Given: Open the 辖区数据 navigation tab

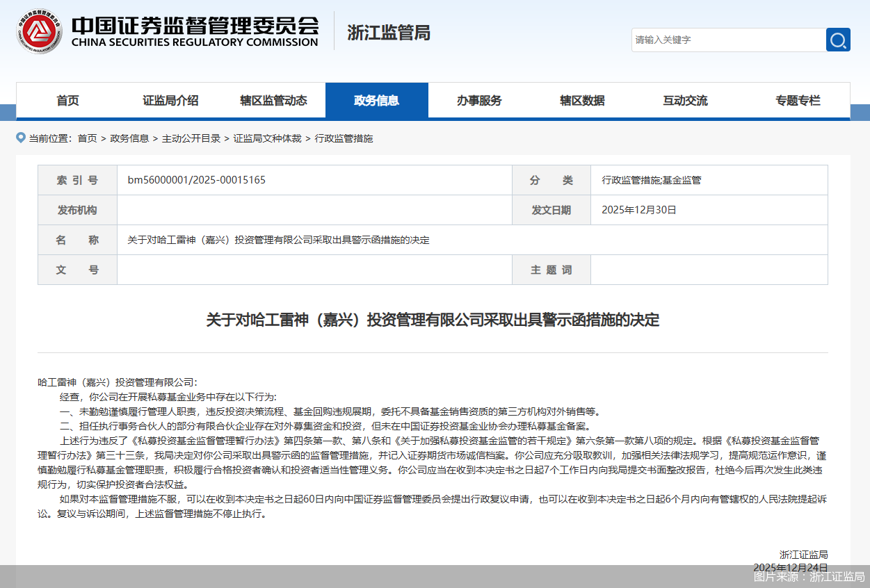Looking at the screenshot, I should coord(582,100).
